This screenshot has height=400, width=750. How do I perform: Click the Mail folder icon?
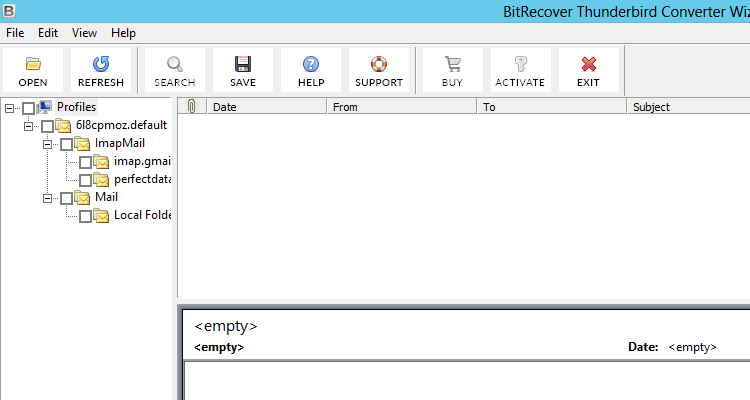(x=82, y=198)
